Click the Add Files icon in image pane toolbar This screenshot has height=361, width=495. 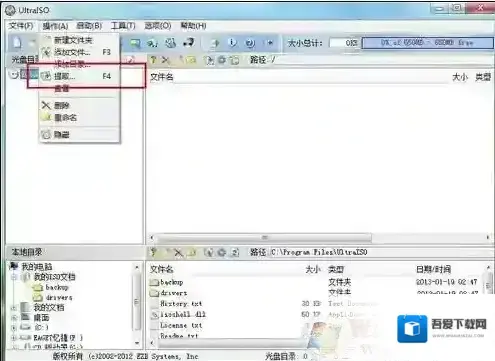point(210,60)
